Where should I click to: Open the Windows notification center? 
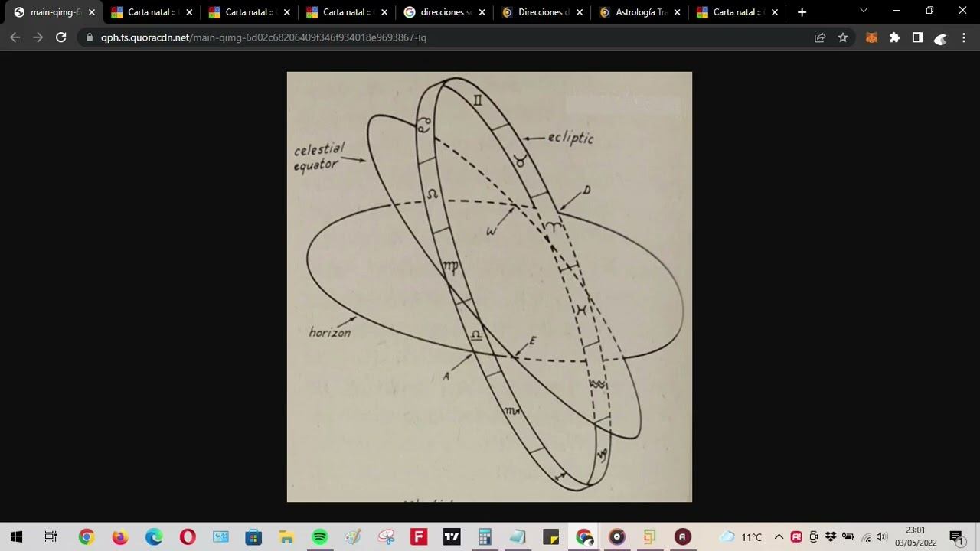[x=957, y=537]
